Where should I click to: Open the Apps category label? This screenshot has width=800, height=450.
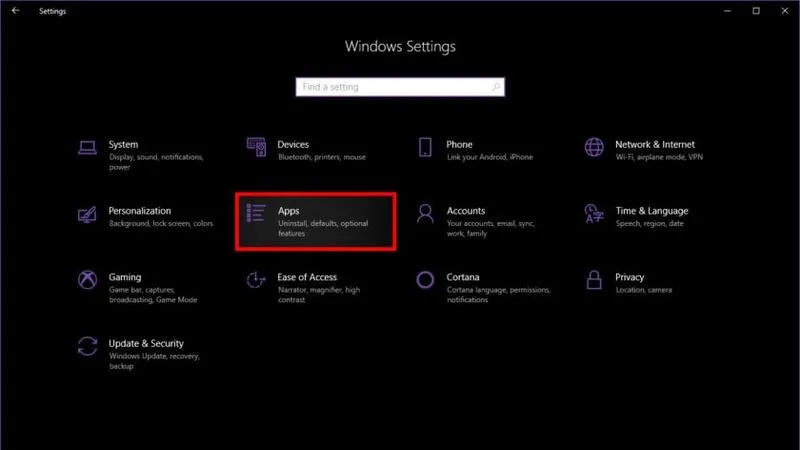tap(288, 211)
